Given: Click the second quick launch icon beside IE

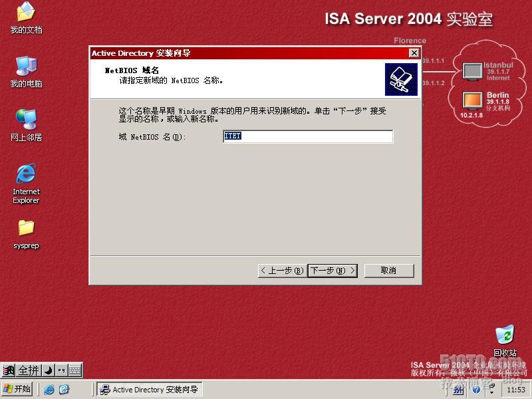Looking at the screenshot, I should point(63,390).
